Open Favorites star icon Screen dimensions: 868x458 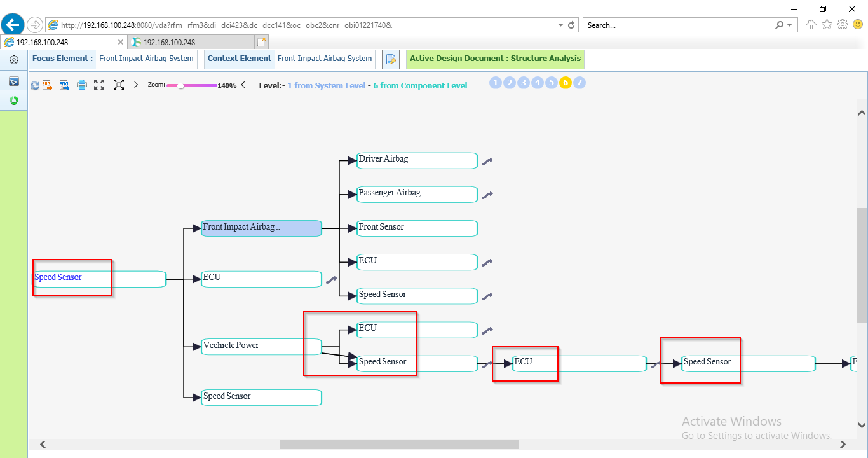pos(827,25)
